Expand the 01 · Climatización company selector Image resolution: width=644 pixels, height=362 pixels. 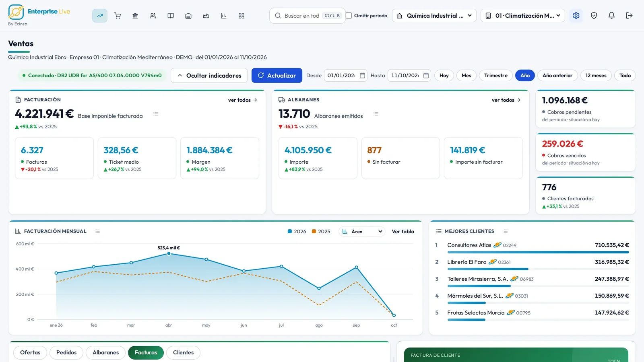(x=523, y=16)
